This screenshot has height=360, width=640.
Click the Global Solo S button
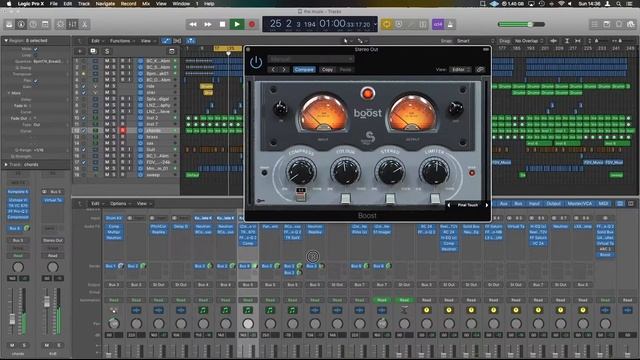click(107, 51)
